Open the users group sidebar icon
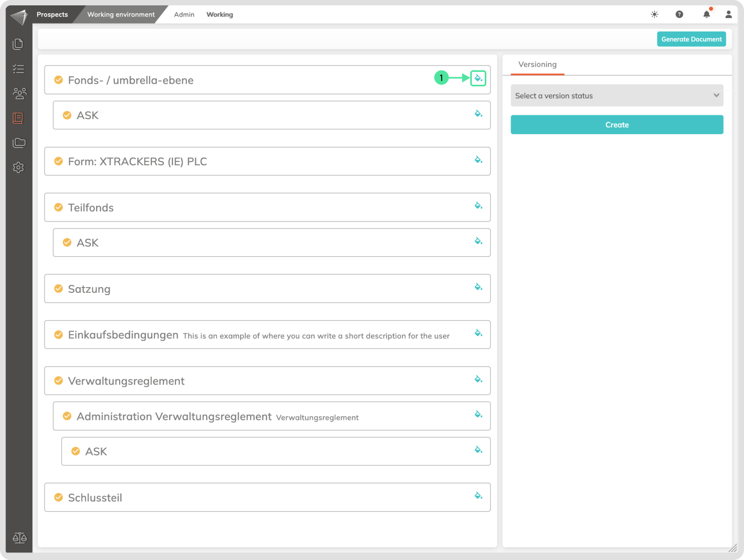The width and height of the screenshot is (744, 560). point(19,93)
